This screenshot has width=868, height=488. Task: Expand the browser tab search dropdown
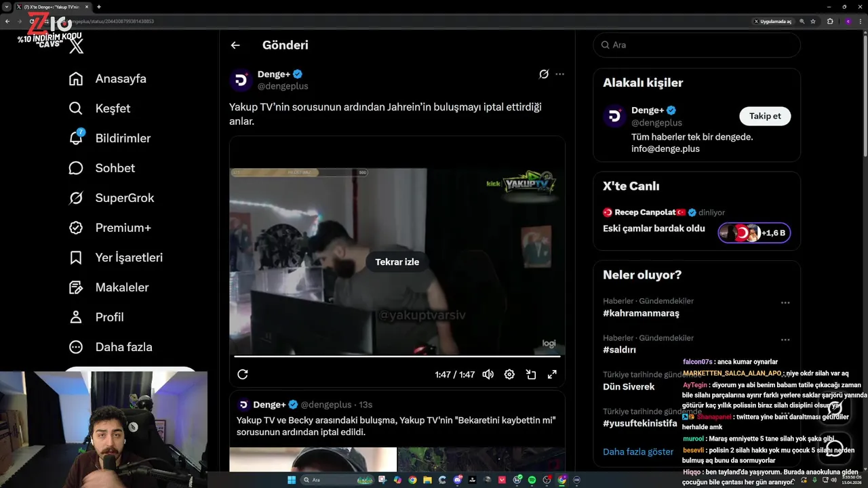pos(6,7)
